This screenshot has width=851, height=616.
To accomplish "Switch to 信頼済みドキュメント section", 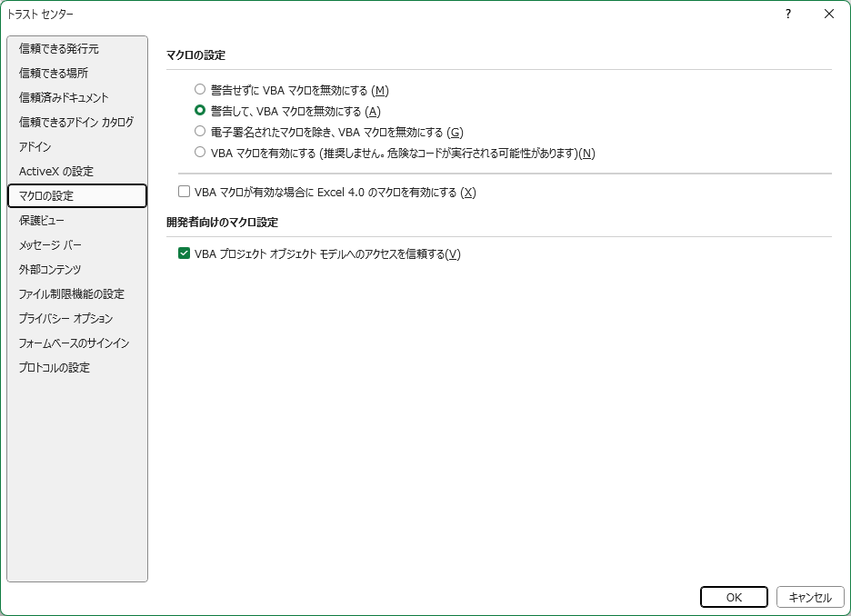I will [64, 97].
